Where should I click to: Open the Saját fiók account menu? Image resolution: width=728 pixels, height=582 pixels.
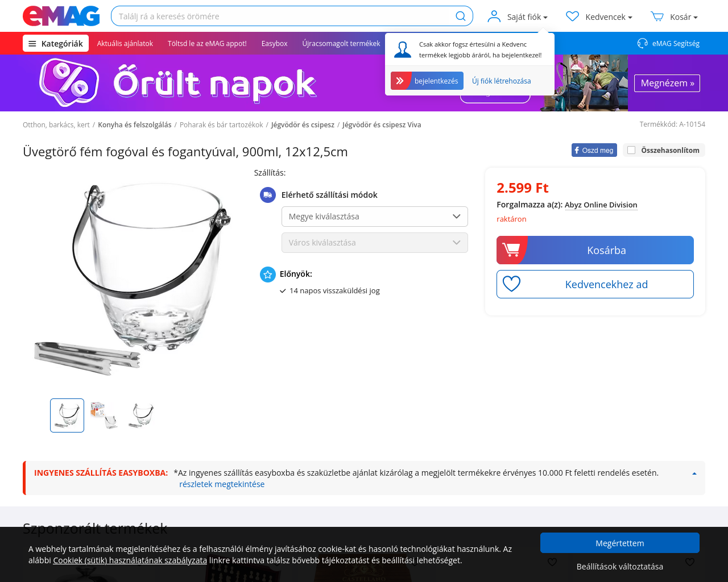point(518,16)
